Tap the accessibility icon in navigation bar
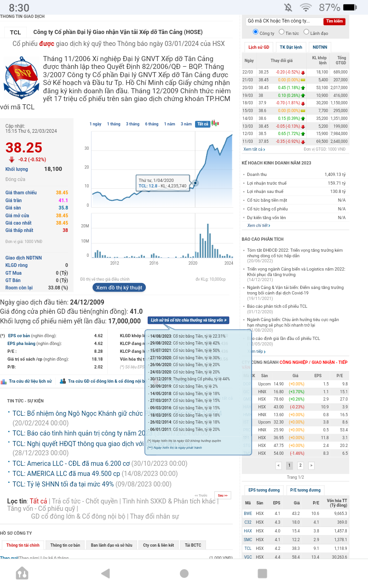Screen dimensions: 368x588 tap(22, 573)
